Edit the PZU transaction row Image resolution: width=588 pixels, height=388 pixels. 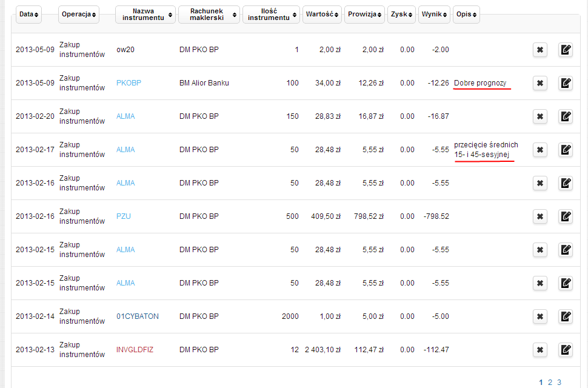[565, 216]
